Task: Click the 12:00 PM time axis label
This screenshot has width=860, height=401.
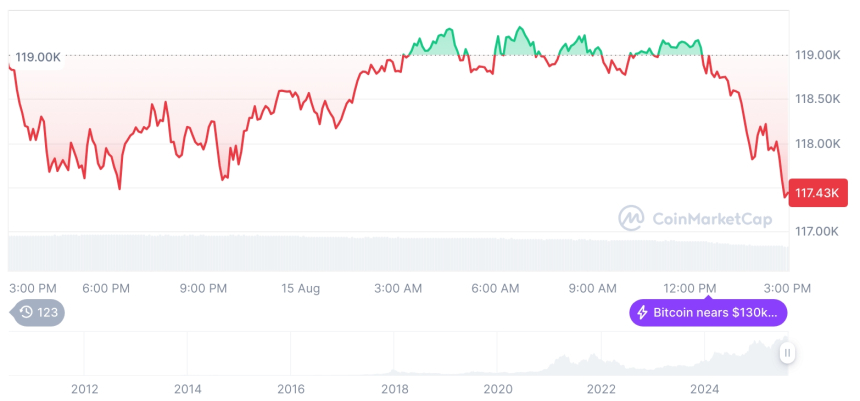Action: [691, 288]
